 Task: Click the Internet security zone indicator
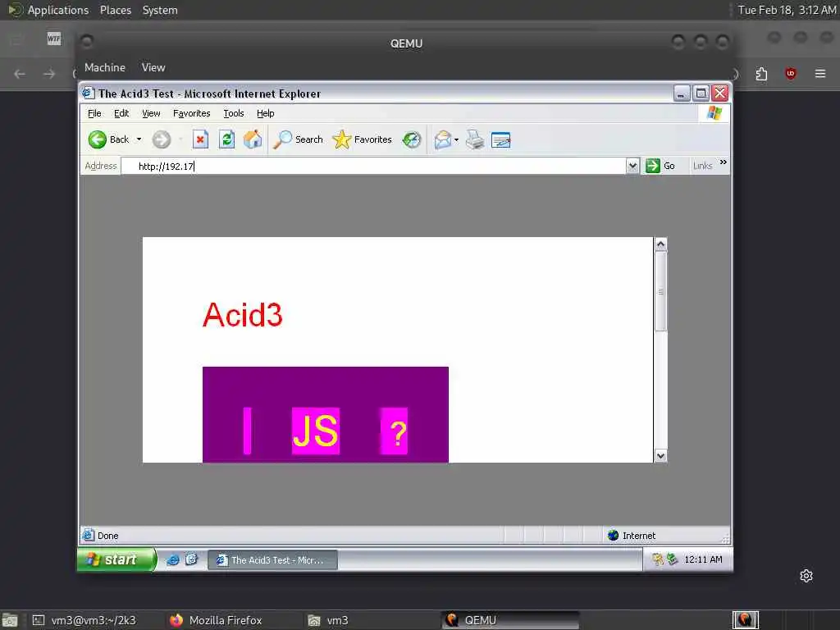point(632,536)
